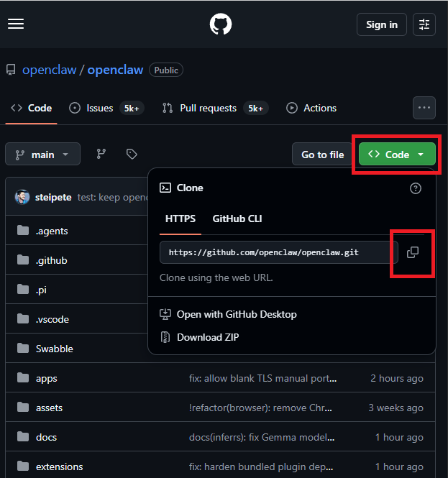The width and height of the screenshot is (448, 478).
Task: Open the Clone help question-mark icon
Action: pos(416,188)
